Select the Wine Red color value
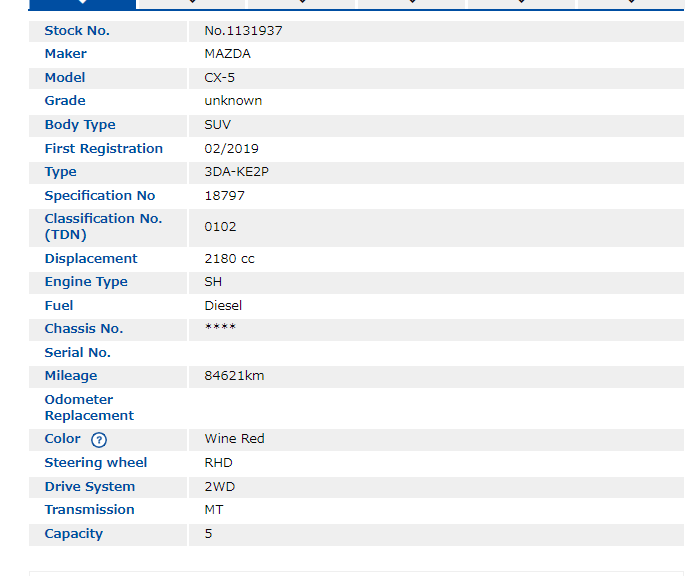The image size is (699, 576). [x=234, y=439]
